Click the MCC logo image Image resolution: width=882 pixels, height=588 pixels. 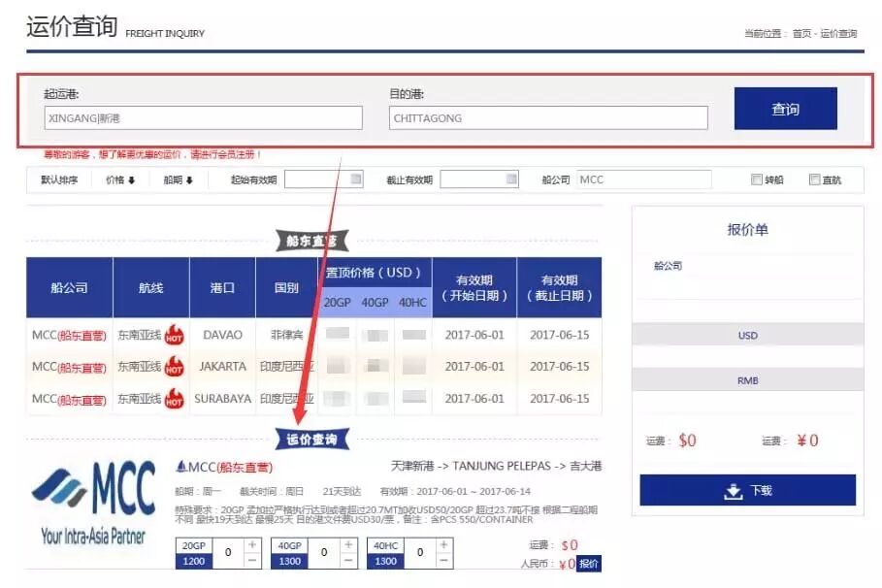(x=93, y=503)
